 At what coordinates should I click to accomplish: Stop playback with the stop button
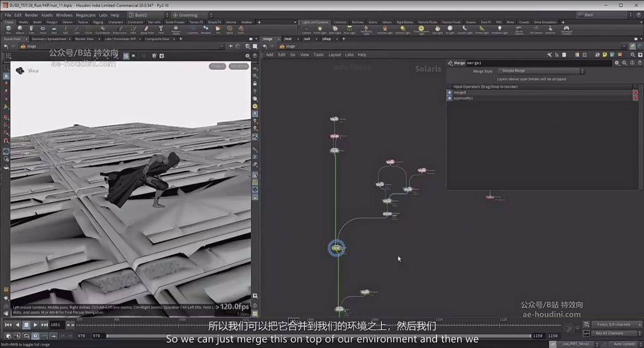(26, 325)
